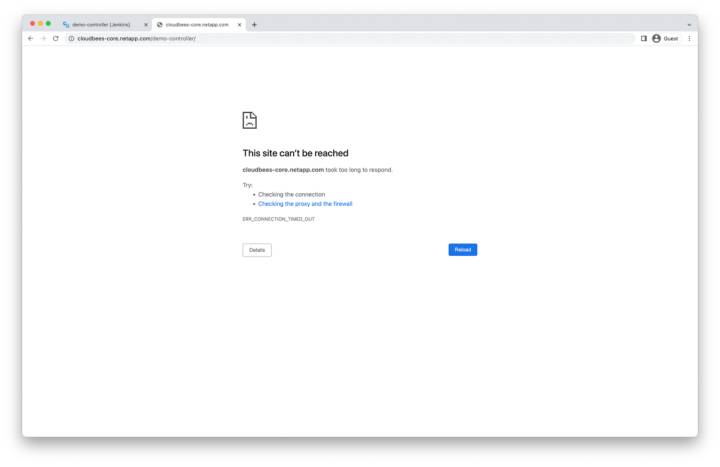Click the browser forward arrow
Screen dimensions: 720x467
coord(42,38)
